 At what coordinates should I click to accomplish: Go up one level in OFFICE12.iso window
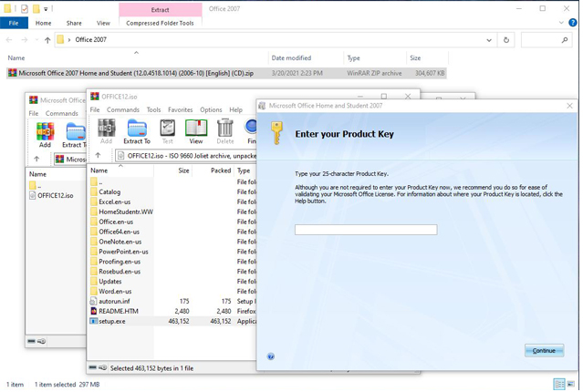[x=98, y=155]
